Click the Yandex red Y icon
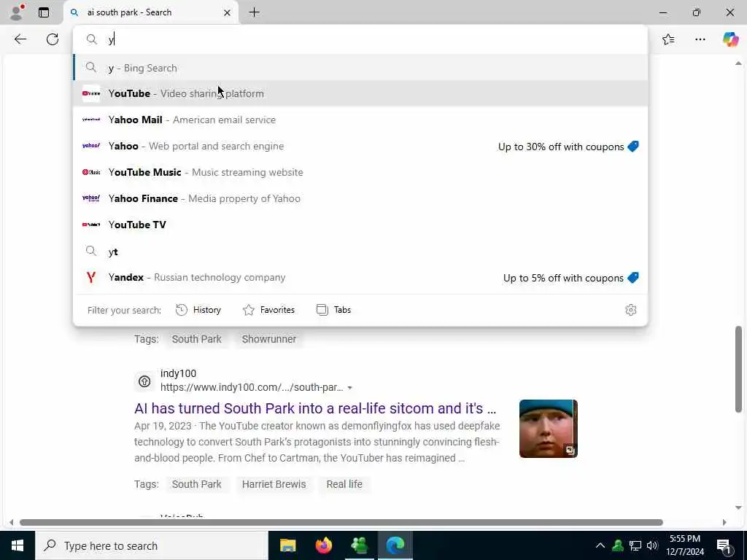Screen dimensions: 747x560 [91, 277]
